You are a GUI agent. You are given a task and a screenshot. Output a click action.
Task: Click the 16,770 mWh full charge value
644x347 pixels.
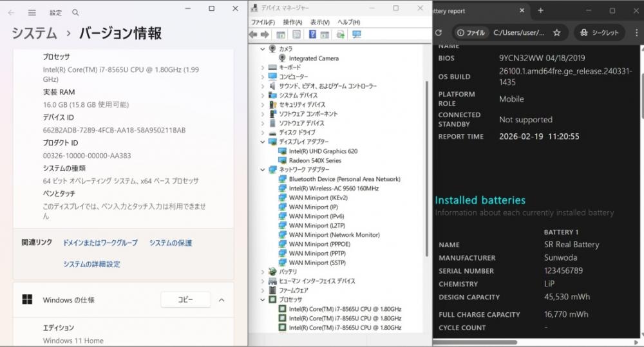pos(566,314)
